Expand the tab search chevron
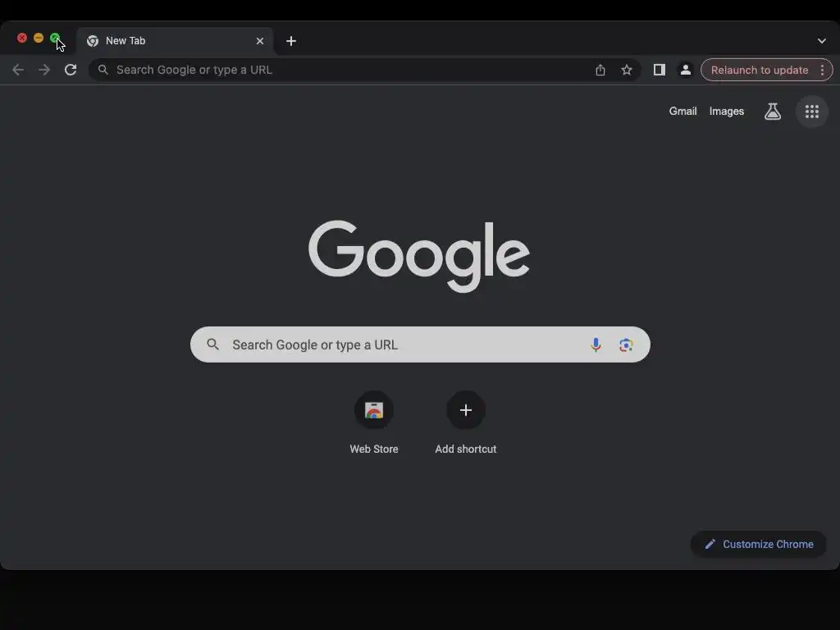 pos(821,41)
